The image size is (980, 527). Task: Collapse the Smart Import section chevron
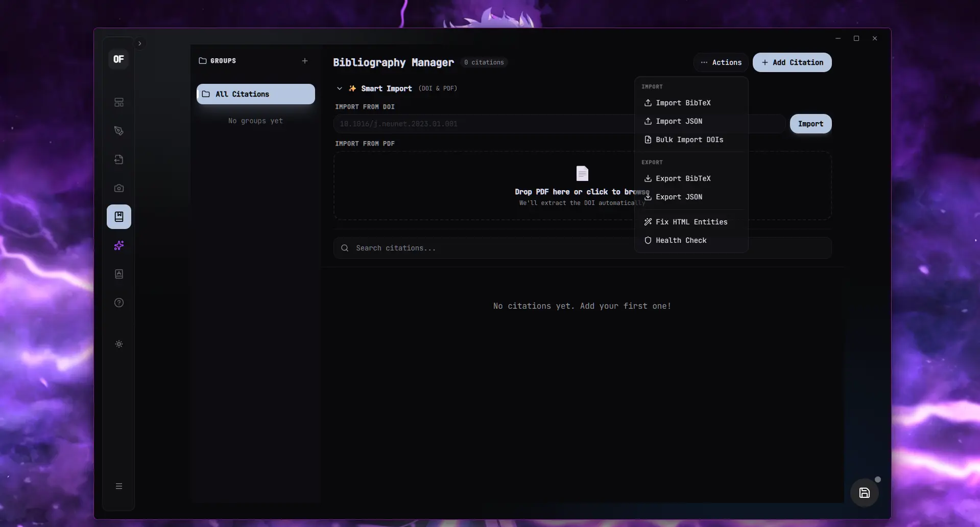click(340, 88)
